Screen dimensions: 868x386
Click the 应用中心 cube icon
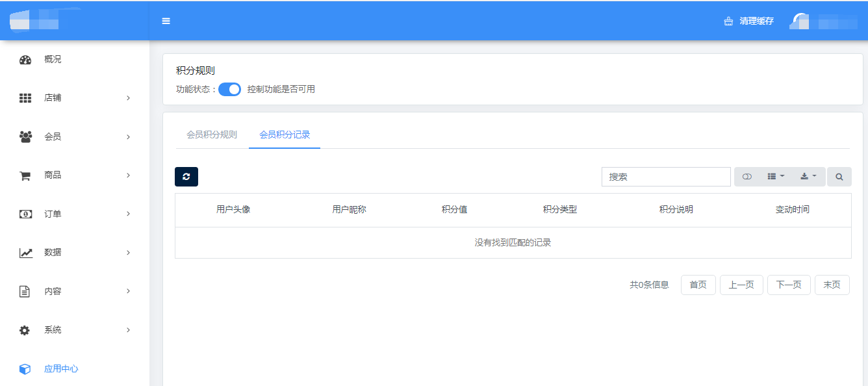pos(25,369)
